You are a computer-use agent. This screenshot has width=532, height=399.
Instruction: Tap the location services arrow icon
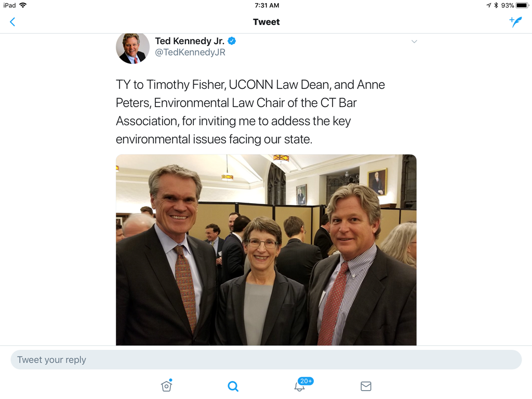[x=488, y=5]
